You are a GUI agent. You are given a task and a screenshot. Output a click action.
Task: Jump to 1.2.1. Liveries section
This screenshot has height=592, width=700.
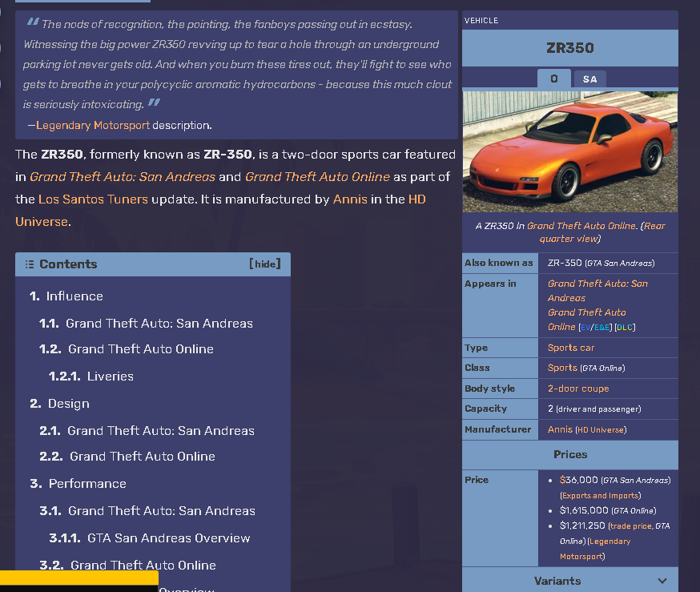(x=91, y=377)
